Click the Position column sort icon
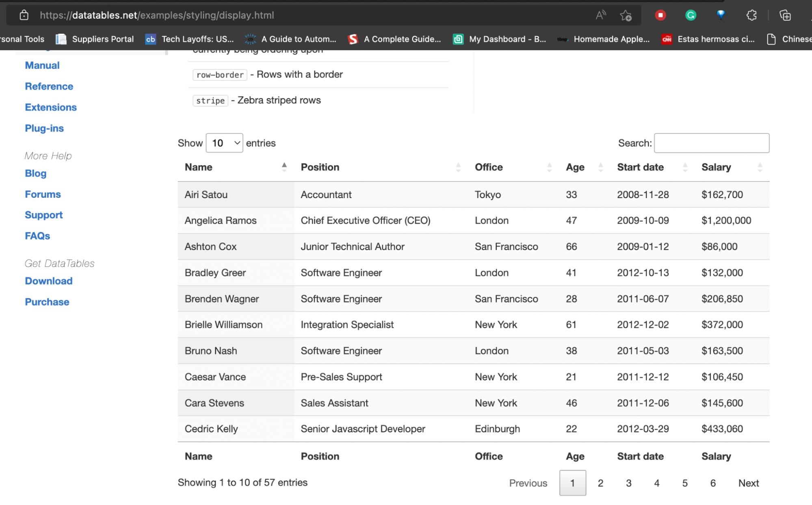This screenshot has height=505, width=812. (x=459, y=168)
